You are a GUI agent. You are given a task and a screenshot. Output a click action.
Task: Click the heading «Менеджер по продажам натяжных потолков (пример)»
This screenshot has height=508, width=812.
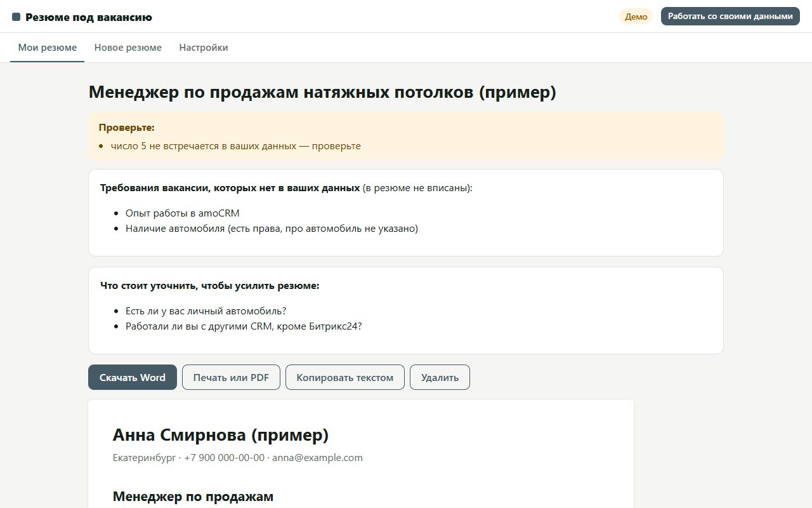tap(322, 92)
